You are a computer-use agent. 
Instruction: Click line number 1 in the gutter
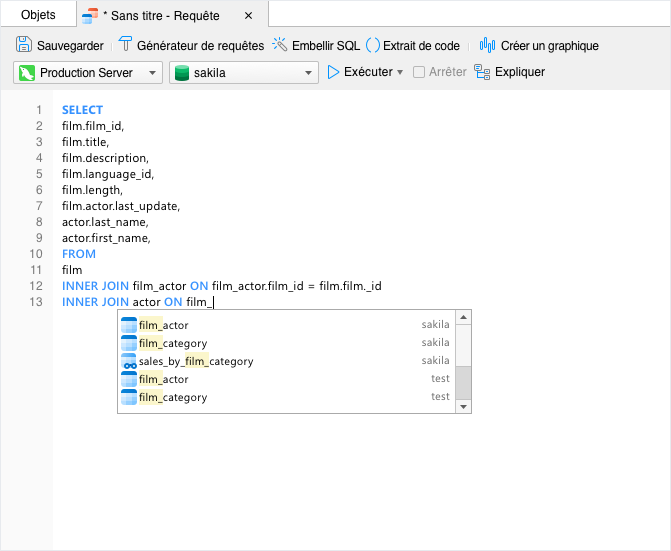(39, 110)
